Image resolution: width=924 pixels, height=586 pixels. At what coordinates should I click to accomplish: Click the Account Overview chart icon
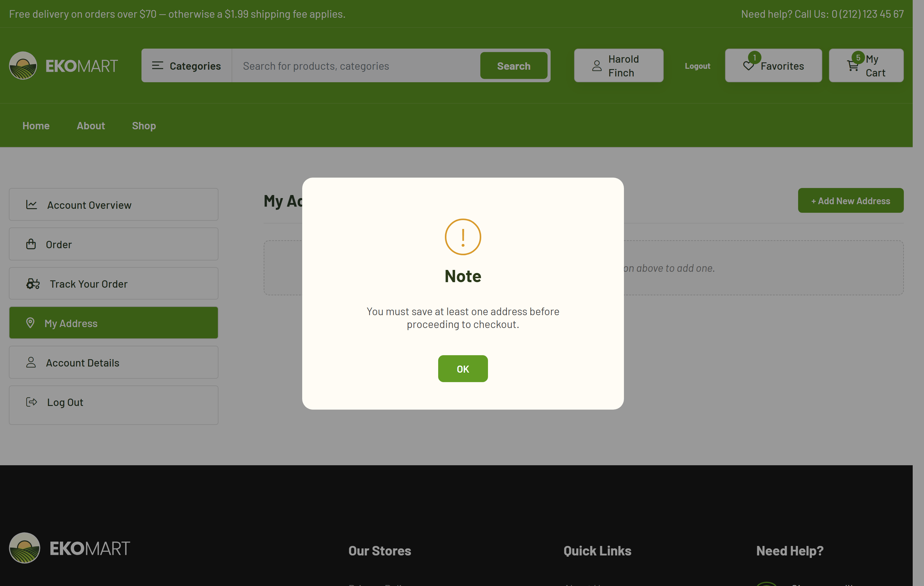pos(31,205)
